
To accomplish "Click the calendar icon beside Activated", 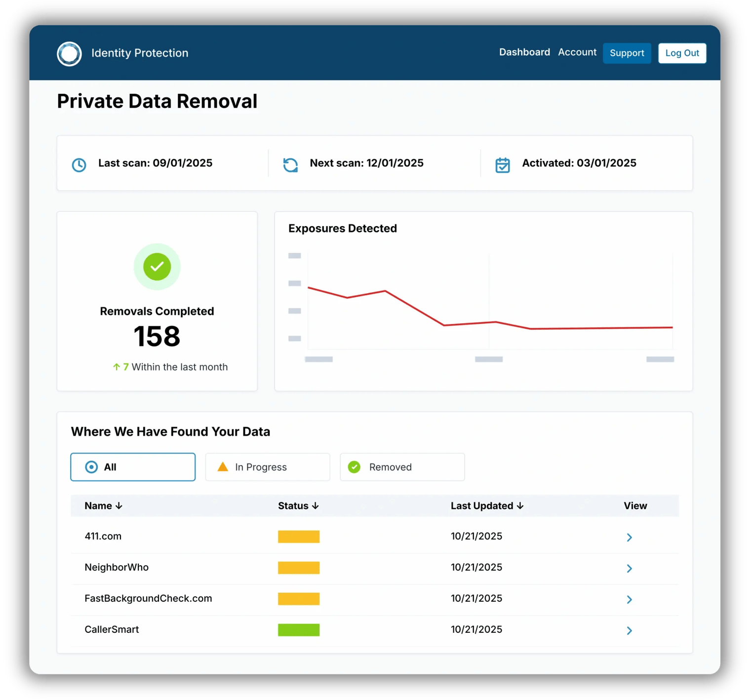I will point(503,164).
